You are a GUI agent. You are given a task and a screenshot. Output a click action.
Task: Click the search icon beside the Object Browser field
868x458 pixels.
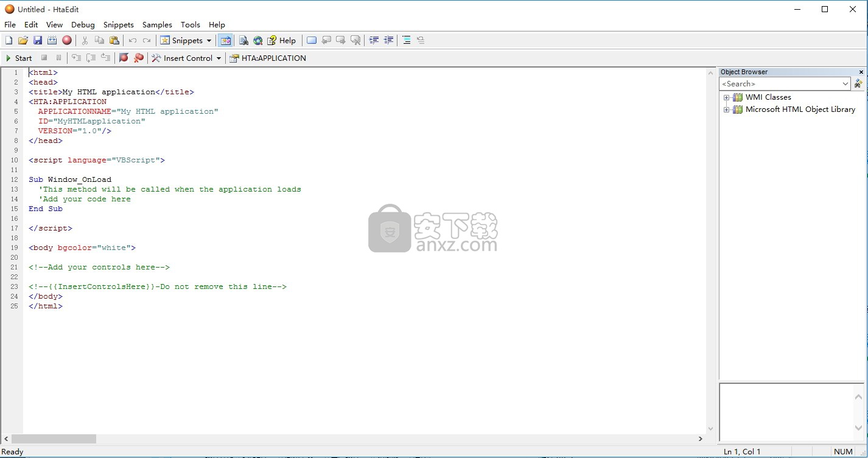tap(858, 83)
